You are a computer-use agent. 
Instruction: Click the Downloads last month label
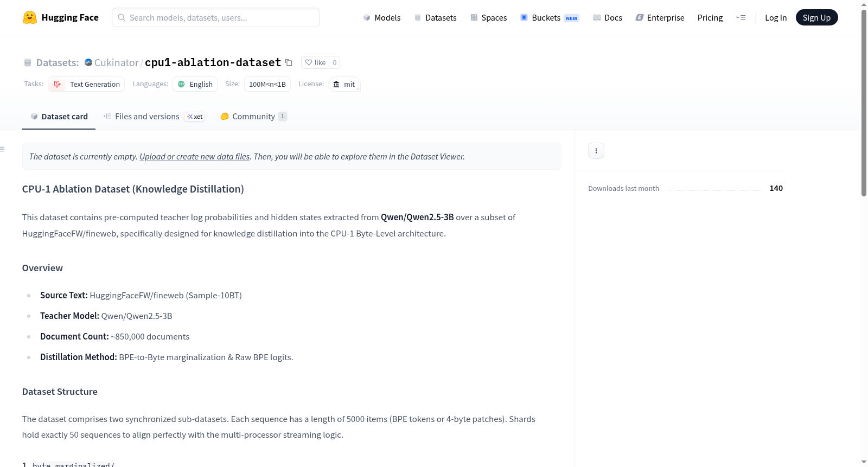pos(624,188)
